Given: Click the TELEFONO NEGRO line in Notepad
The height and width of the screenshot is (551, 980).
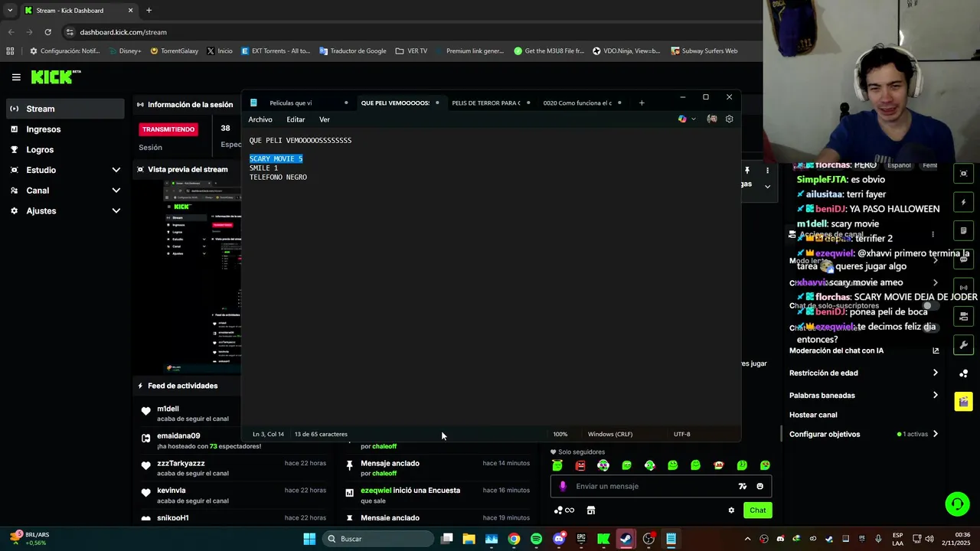Looking at the screenshot, I should pos(278,178).
